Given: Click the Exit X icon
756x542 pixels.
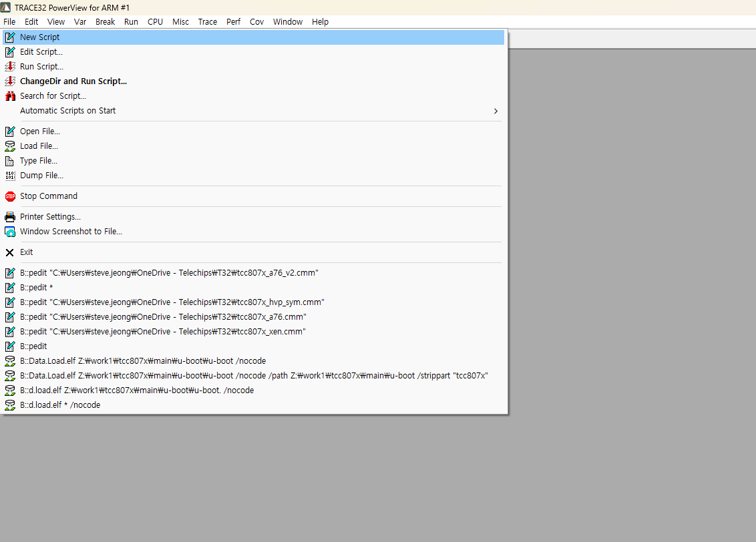Looking at the screenshot, I should [x=9, y=252].
